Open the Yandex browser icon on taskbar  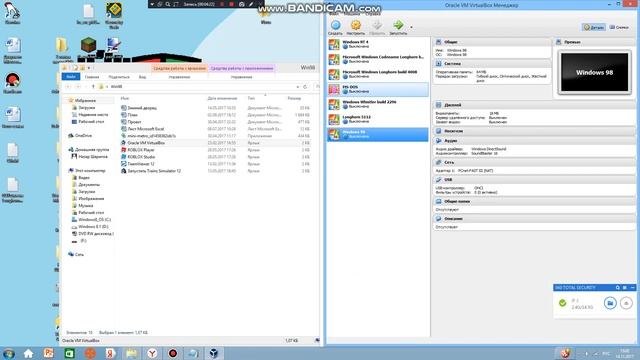tap(152, 353)
